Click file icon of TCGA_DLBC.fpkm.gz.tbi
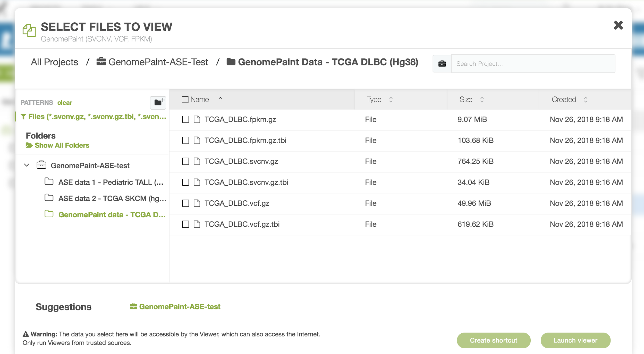This screenshot has height=354, width=644. [197, 140]
